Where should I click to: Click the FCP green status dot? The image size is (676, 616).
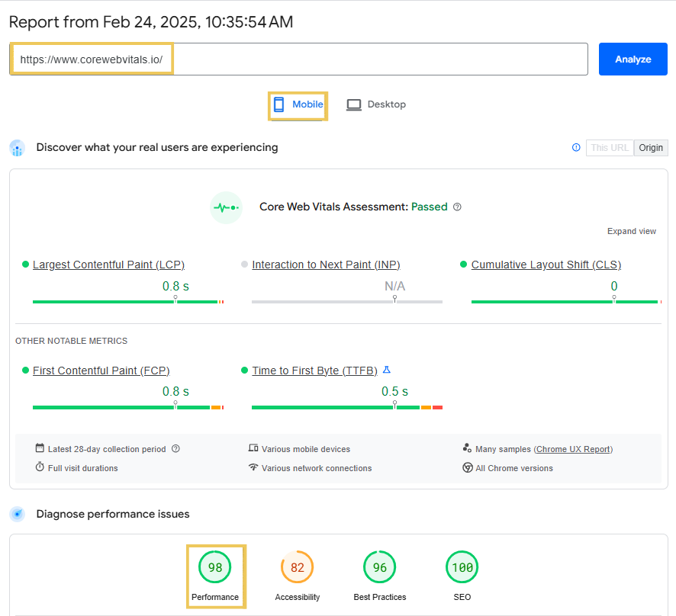pyautogui.click(x=25, y=370)
